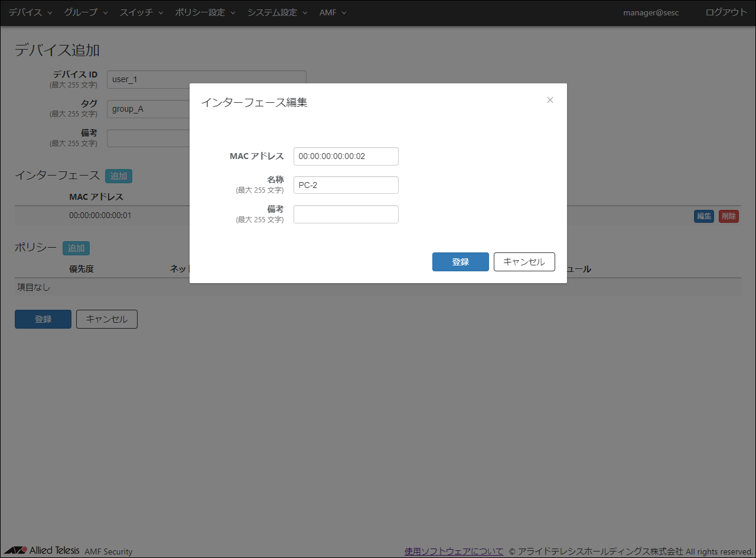The width and height of the screenshot is (756, 558).
Task: Click 削除 for the 00:00:00:00:00:01 row
Action: 729,216
